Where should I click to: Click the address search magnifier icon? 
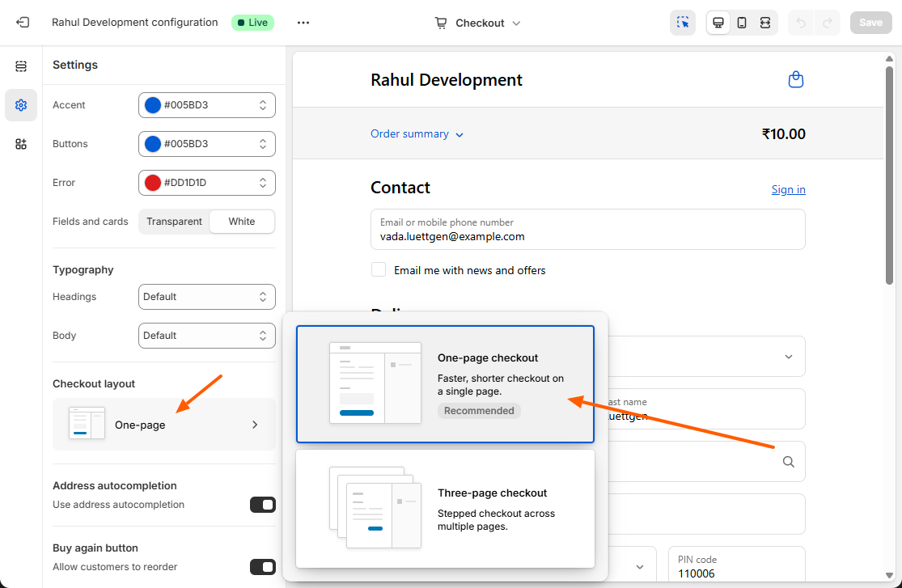[x=789, y=462]
